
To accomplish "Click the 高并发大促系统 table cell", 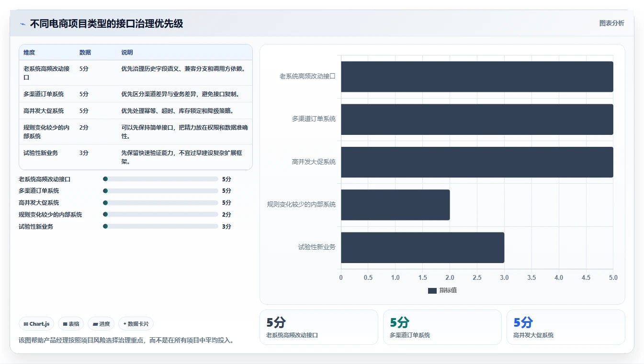I will click(47, 110).
